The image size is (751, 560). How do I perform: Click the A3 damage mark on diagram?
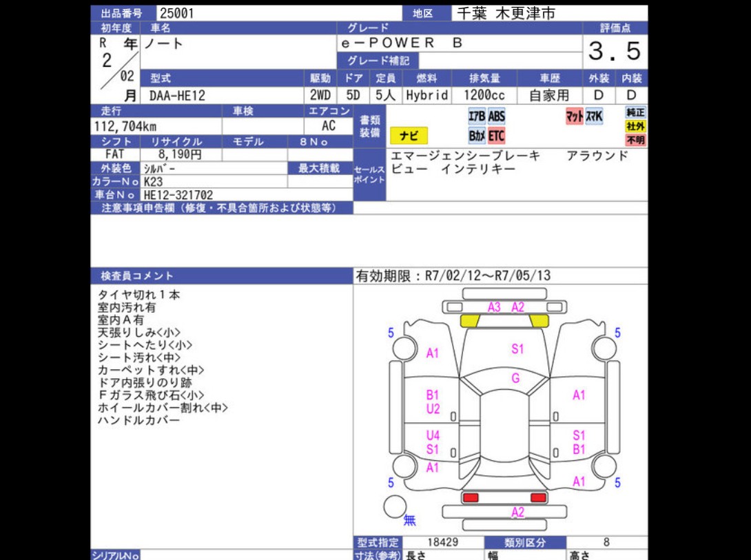click(494, 307)
